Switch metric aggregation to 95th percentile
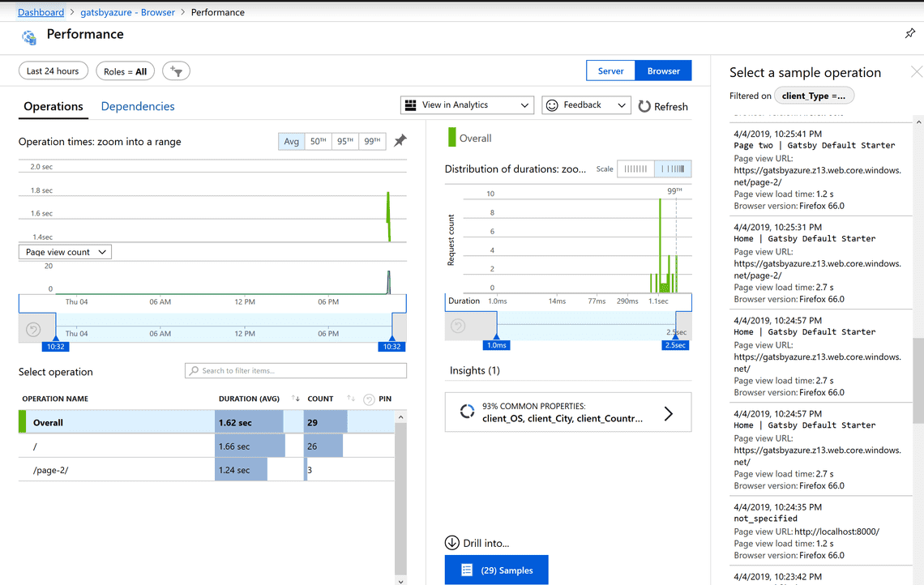The image size is (924, 585). coord(344,140)
